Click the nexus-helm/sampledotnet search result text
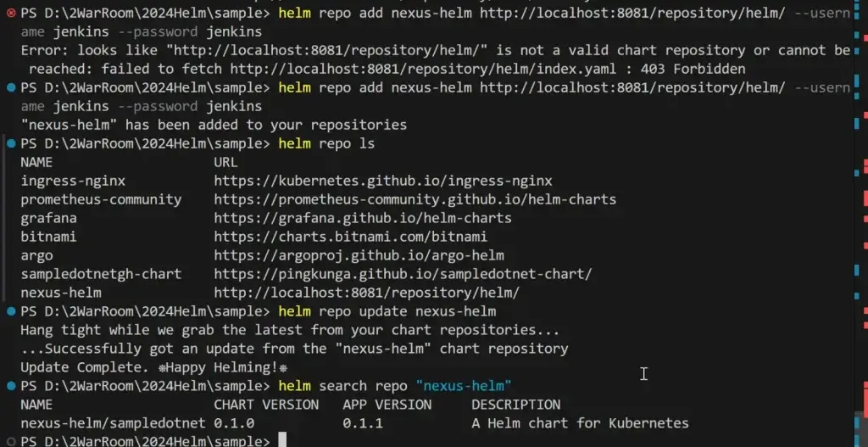This screenshot has width=868, height=447. (x=113, y=423)
